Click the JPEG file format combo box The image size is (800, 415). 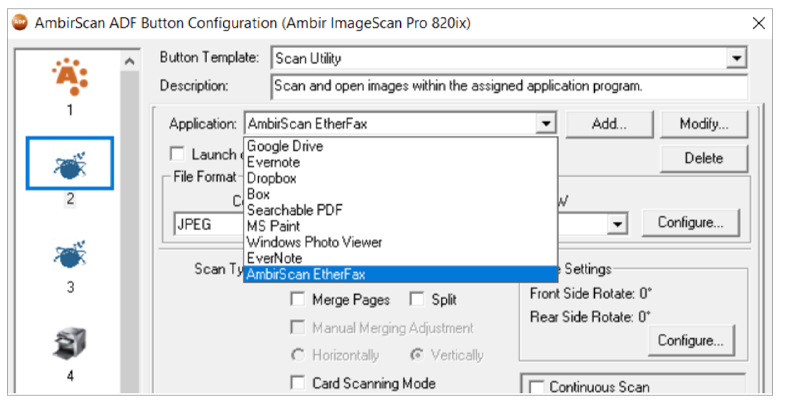click(209, 225)
